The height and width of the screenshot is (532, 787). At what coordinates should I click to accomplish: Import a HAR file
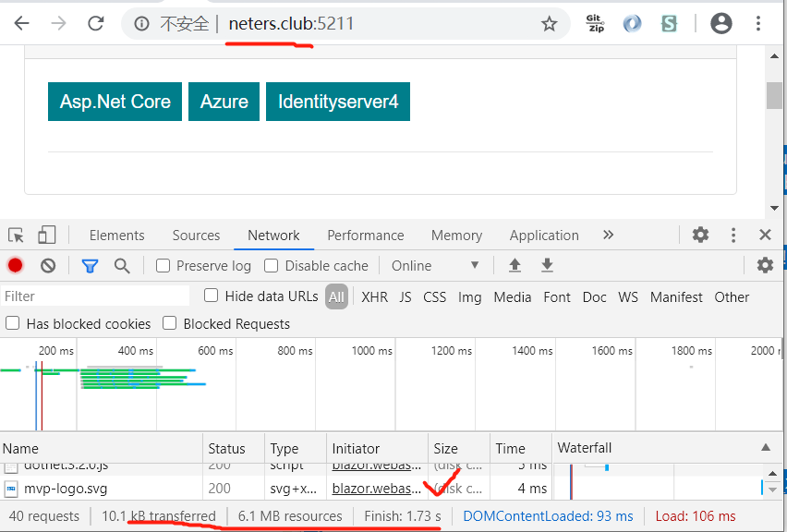click(515, 265)
